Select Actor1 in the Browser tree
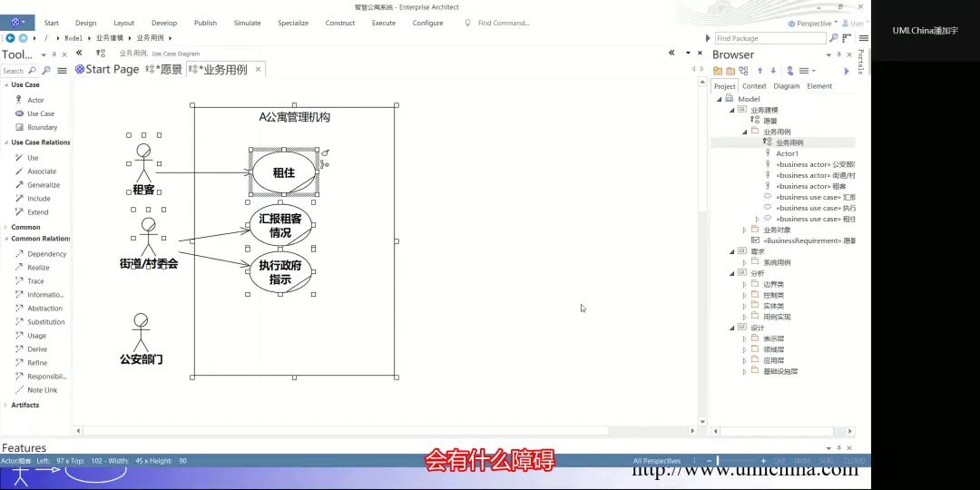 (x=787, y=153)
